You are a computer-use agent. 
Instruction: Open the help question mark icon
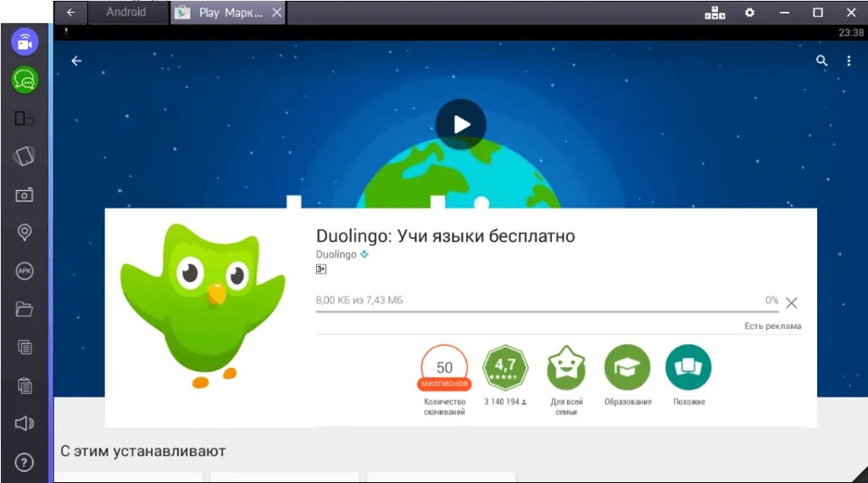pyautogui.click(x=24, y=462)
